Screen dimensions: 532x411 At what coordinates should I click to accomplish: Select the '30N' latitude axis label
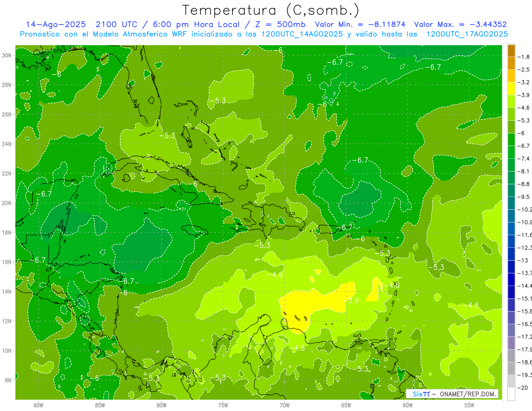8,55
